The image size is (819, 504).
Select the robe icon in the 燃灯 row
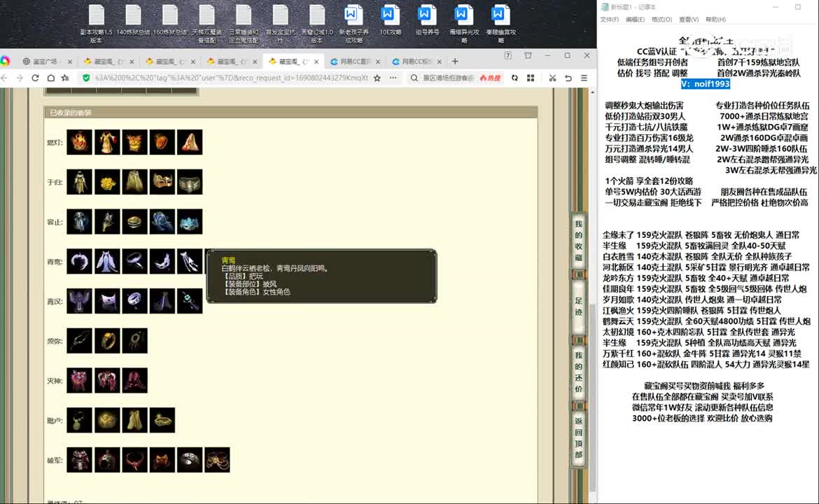tap(107, 142)
